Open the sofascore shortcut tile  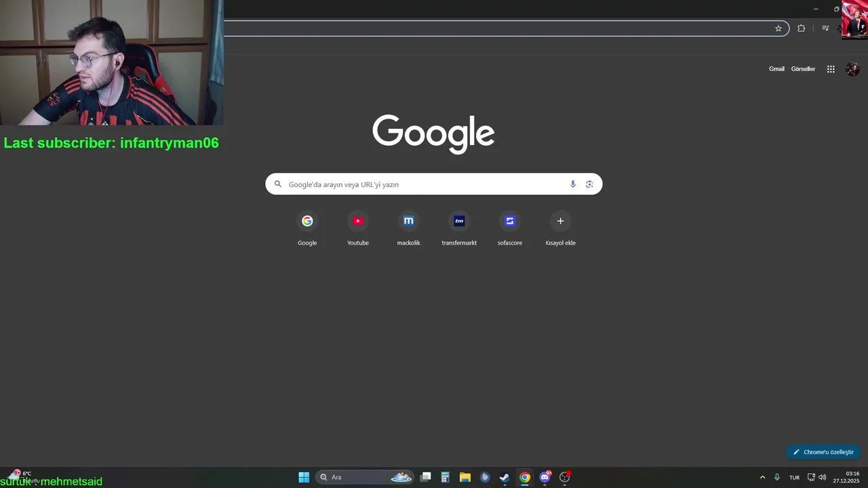(510, 229)
